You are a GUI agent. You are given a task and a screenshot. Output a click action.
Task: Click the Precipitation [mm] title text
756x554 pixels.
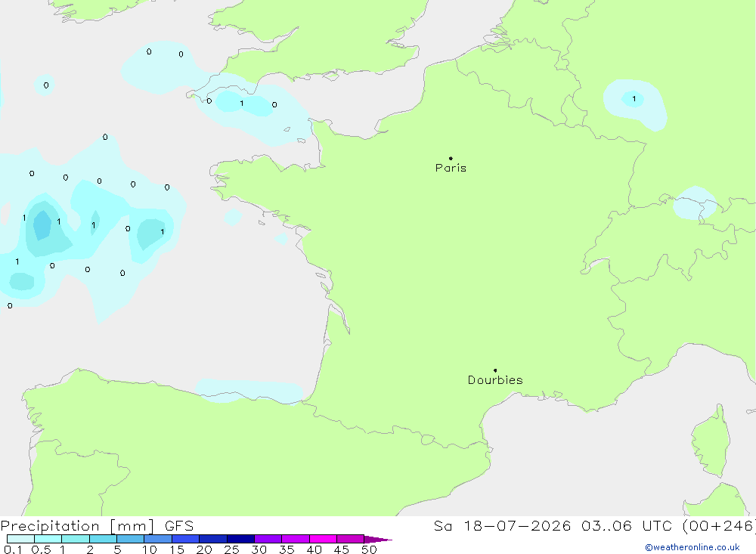pyautogui.click(x=77, y=526)
